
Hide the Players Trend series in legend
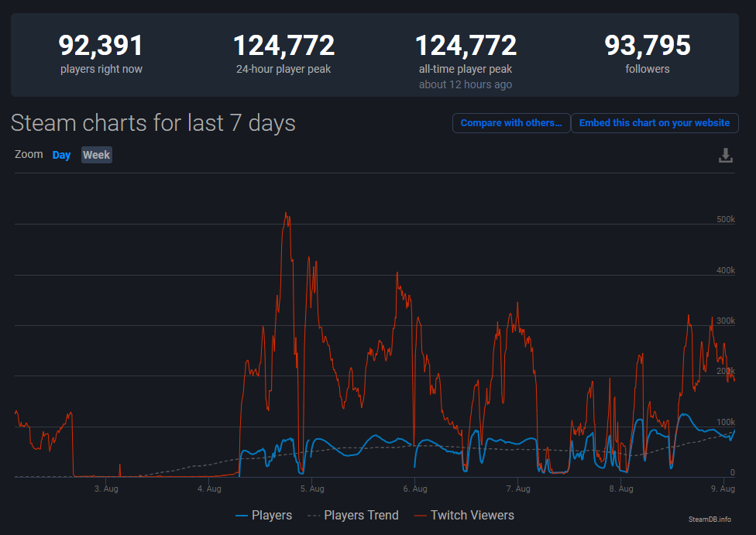click(x=353, y=515)
